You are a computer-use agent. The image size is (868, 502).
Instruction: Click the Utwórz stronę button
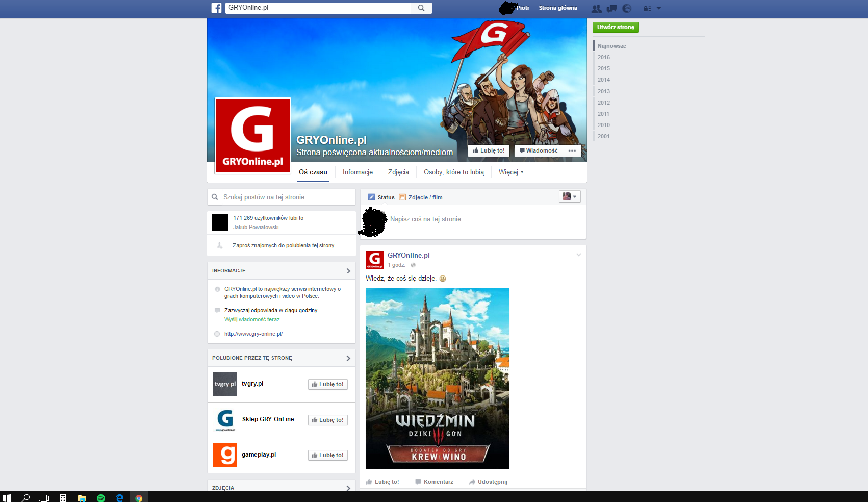coord(616,27)
